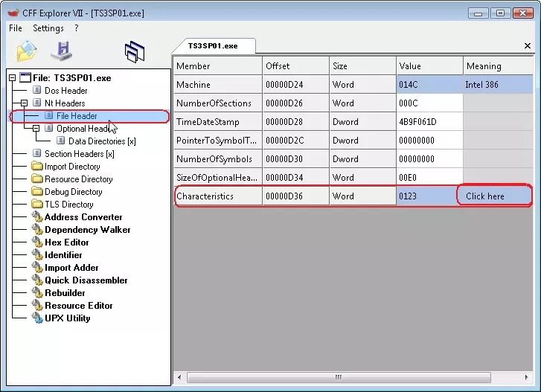Click the Size column header
The width and height of the screenshot is (541, 392).
click(x=363, y=66)
